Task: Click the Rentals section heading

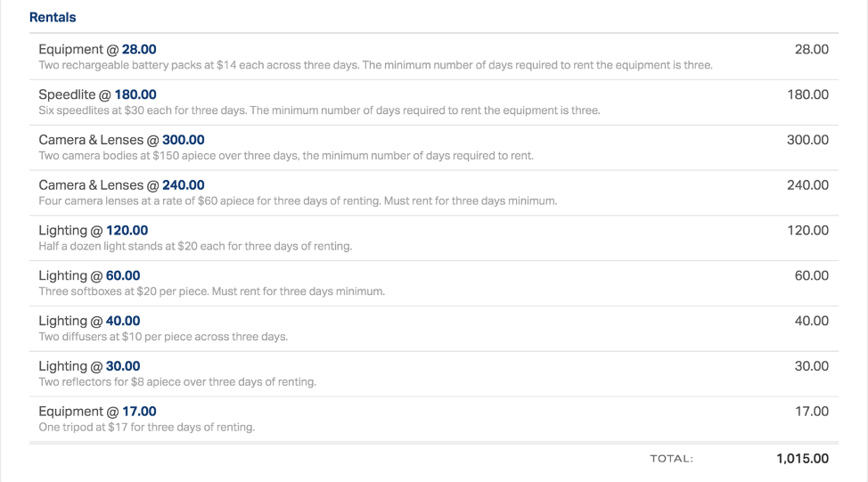Action: click(x=53, y=17)
